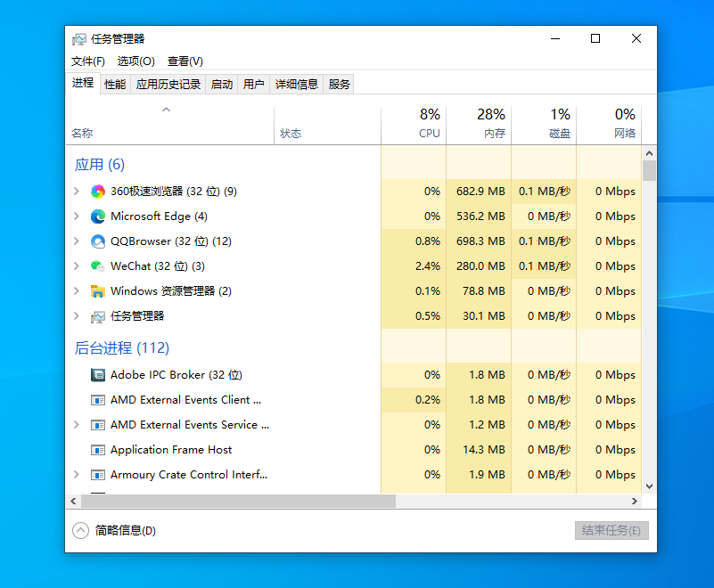The width and height of the screenshot is (714, 588).
Task: Expand the Windows 资源管理器 group
Action: tap(77, 291)
